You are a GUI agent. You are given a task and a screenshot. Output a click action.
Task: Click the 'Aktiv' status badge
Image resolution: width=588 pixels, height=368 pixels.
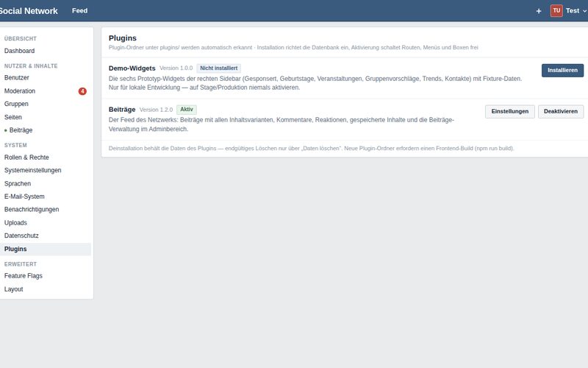click(x=187, y=110)
